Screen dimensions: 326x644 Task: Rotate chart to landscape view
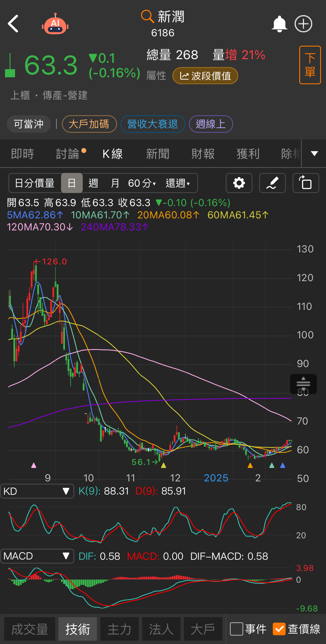[306, 183]
